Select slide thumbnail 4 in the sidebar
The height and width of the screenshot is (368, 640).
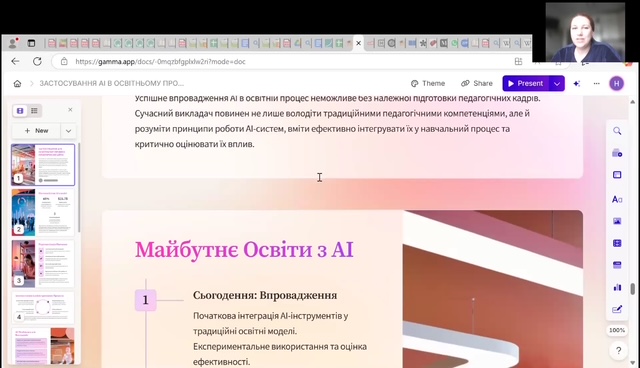coord(43,307)
